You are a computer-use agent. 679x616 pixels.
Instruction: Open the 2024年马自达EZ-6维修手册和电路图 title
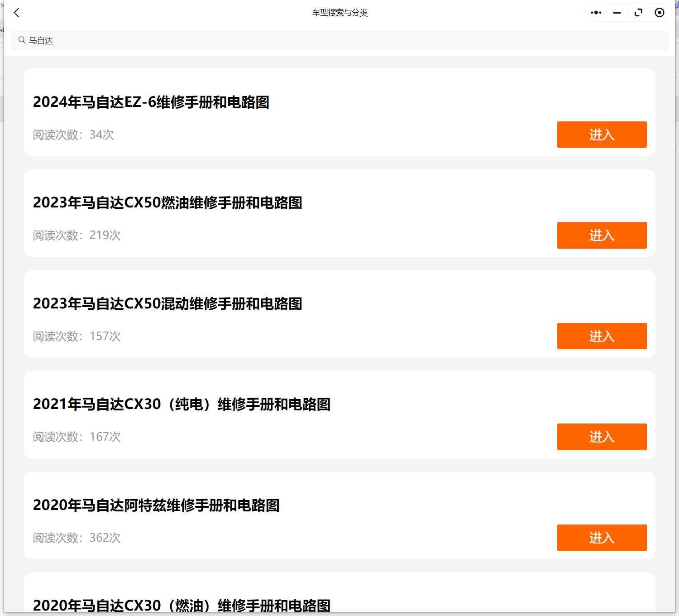[151, 102]
